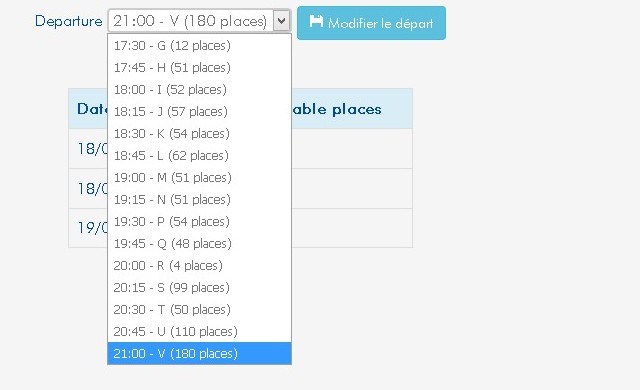The width and height of the screenshot is (640, 390).
Task: Select 20:00 - R (4 places)
Action: click(x=199, y=266)
